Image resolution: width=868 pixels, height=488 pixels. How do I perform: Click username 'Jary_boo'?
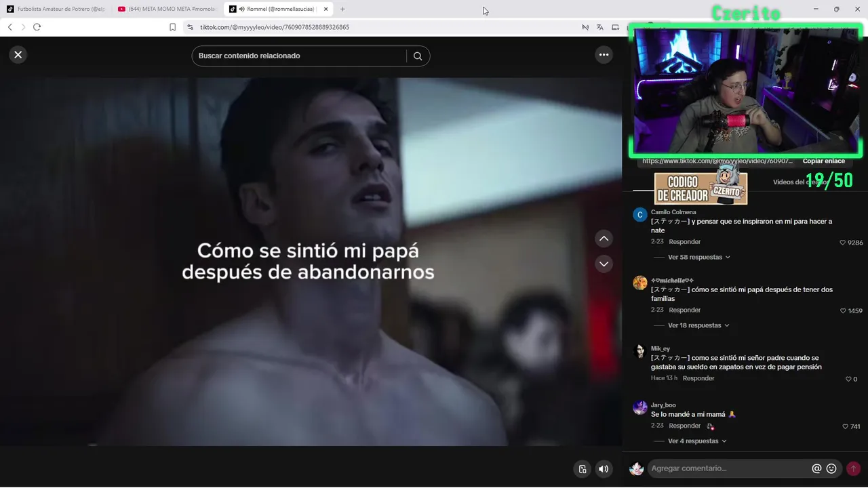tap(663, 405)
